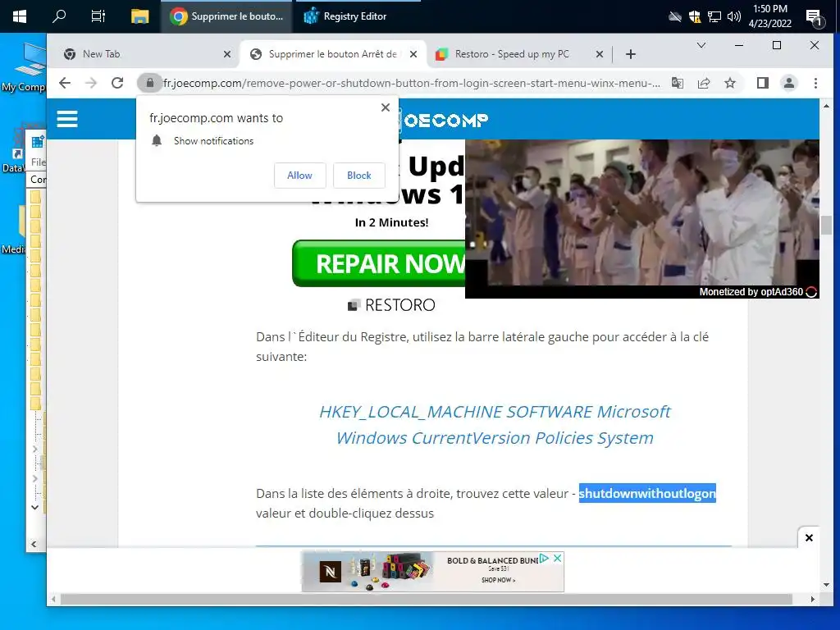
Task: Click the HKEY_LOCAL_MACHINE registry path text
Action: pos(495,425)
